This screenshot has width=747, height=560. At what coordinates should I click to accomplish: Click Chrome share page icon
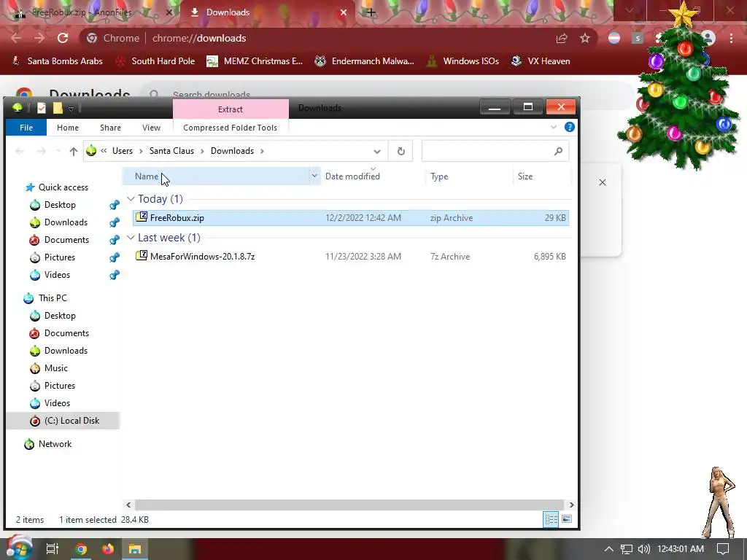562,38
